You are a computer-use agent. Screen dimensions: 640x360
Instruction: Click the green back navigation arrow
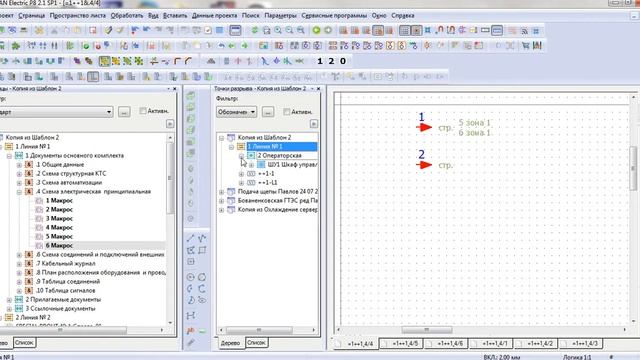coord(233,46)
